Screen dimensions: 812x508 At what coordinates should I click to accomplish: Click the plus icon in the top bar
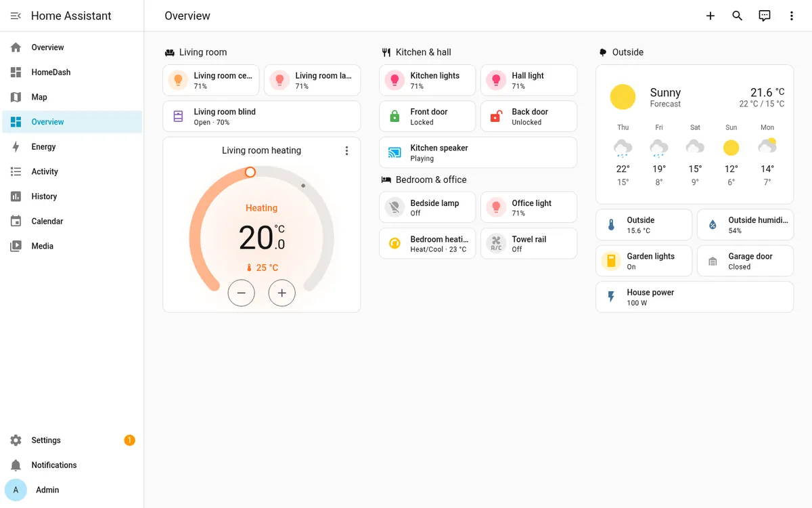710,16
